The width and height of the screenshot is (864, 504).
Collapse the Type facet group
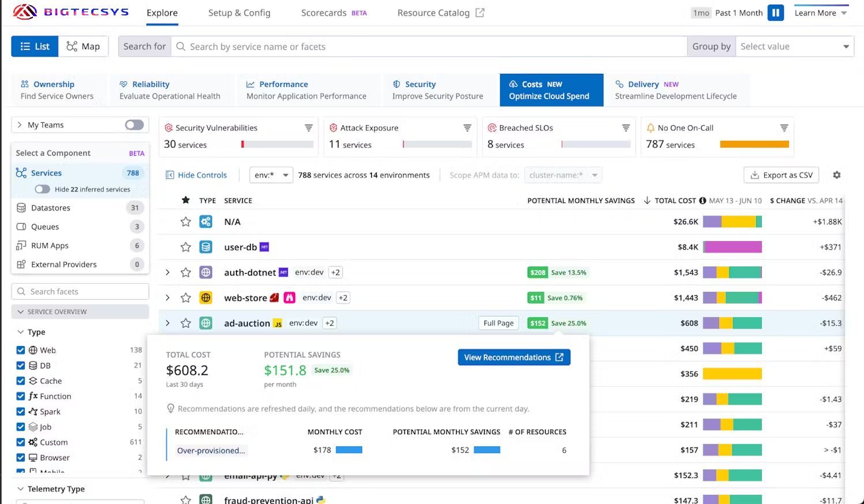click(x=21, y=332)
